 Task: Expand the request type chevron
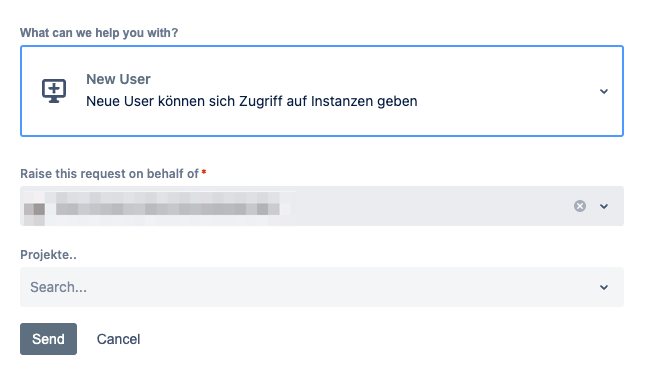pos(604,91)
